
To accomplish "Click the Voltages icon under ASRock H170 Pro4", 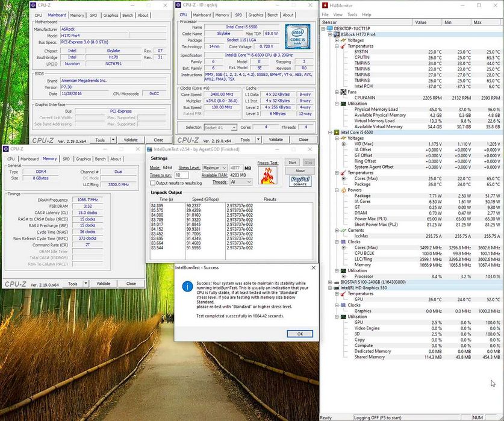I will [x=343, y=40].
